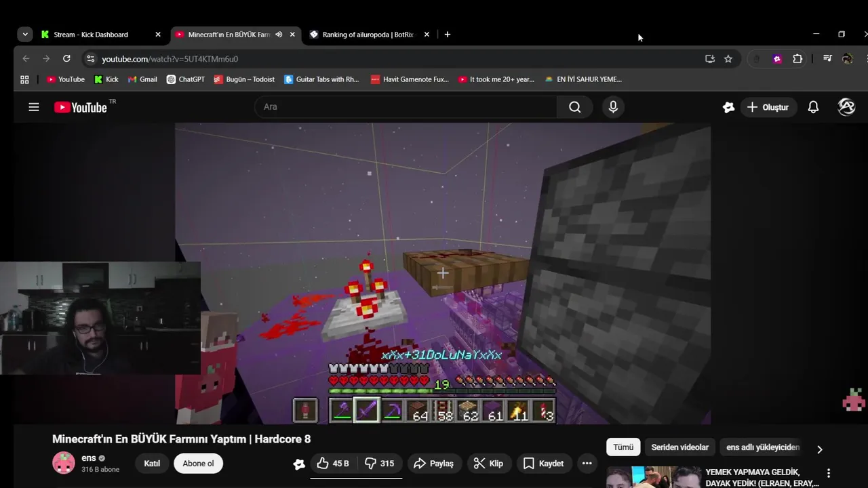The image size is (868, 488).
Task: Switch to Ranking of ailuropoda BotRix tab
Action: [x=368, y=35]
